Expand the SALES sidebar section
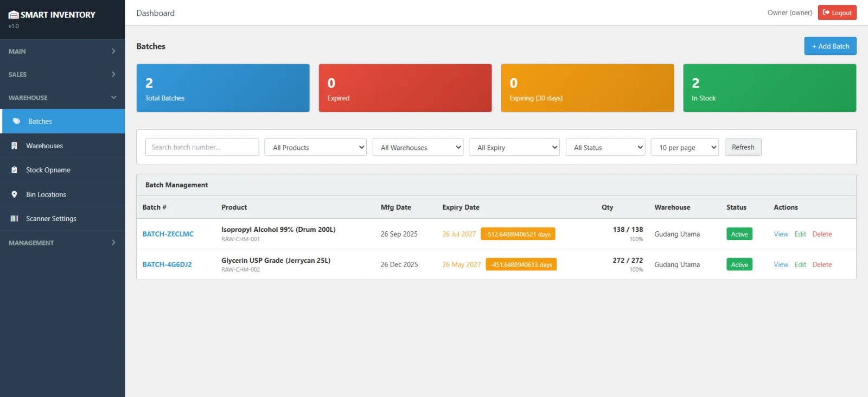The image size is (868, 397). pyautogui.click(x=62, y=74)
